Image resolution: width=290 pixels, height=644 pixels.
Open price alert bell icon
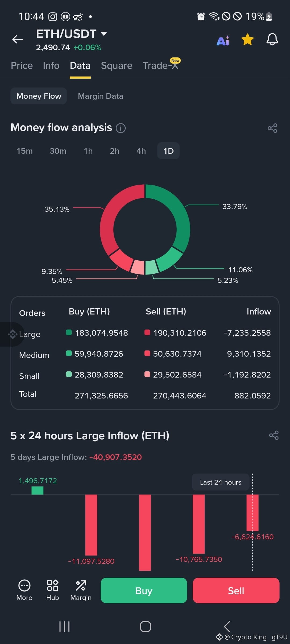point(272,39)
